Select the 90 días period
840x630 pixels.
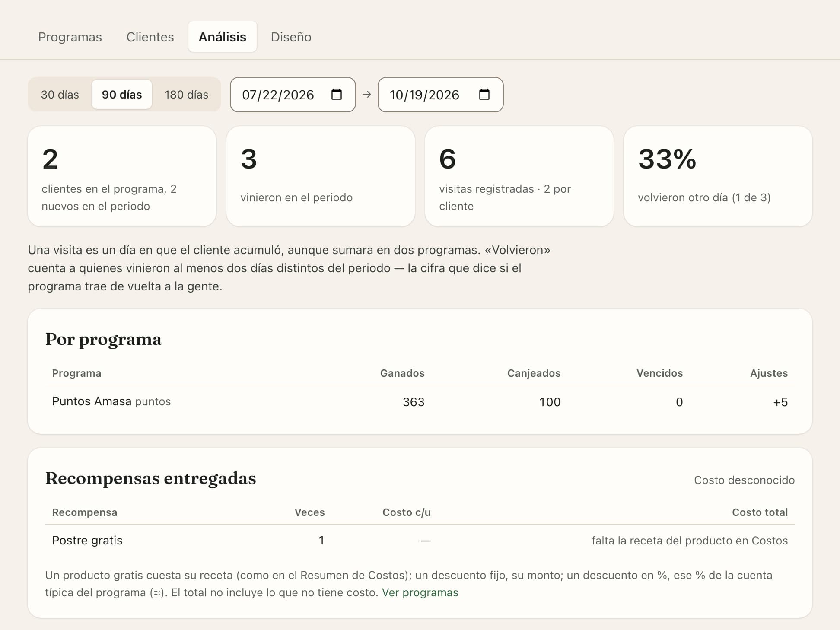[x=122, y=95]
